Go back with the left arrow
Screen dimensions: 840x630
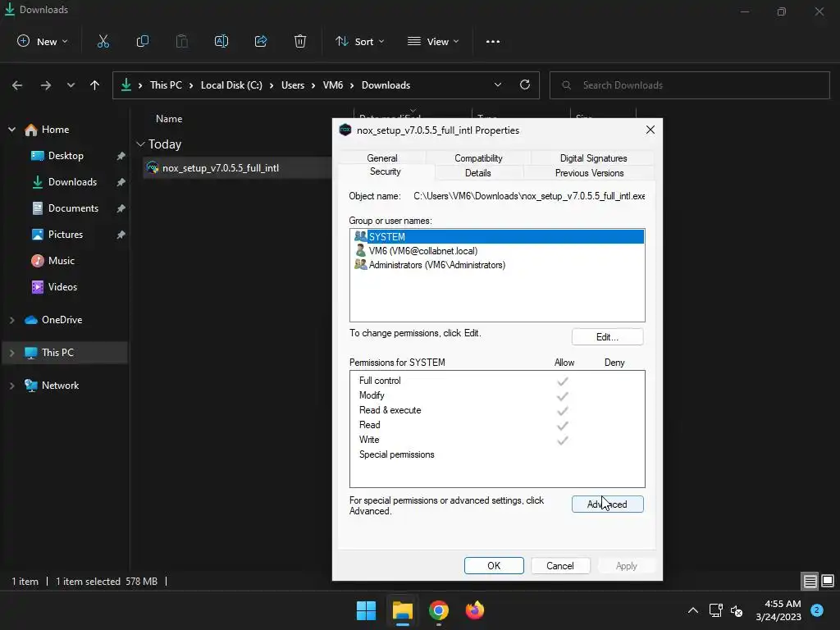pos(17,85)
